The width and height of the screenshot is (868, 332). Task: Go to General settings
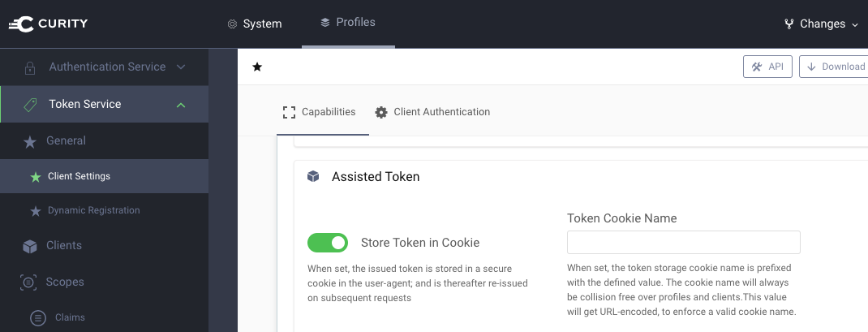pos(104,140)
